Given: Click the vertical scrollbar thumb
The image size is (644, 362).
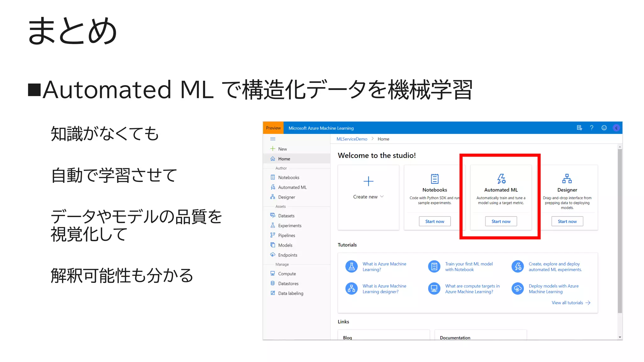Looking at the screenshot, I should [x=620, y=231].
